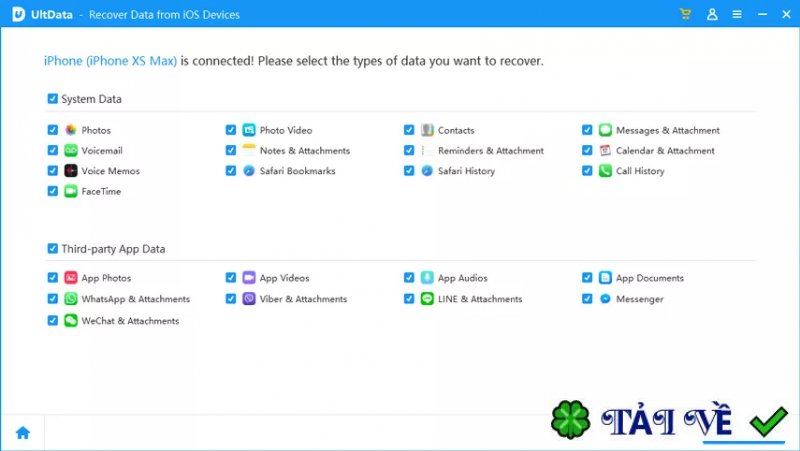The height and width of the screenshot is (451, 800).
Task: Deselect LINE & Attachments checkbox
Action: point(409,299)
